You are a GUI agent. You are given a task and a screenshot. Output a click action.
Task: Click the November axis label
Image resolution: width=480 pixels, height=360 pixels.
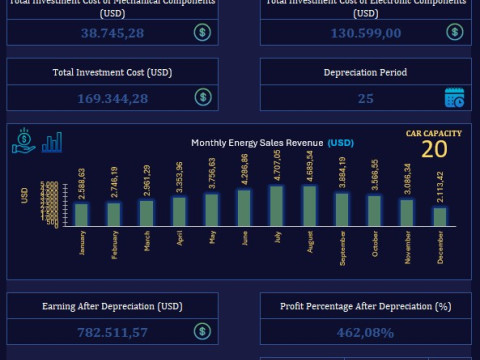407,247
